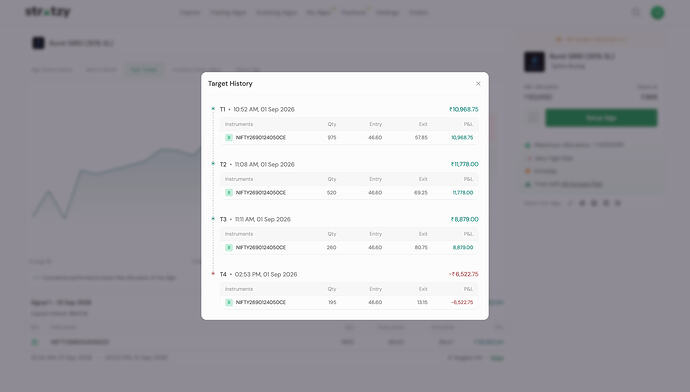This screenshot has width=690, height=392.
Task: Click the T2 timestamp 11:08 AM, 01 Sep 2026
Action: [x=264, y=165]
